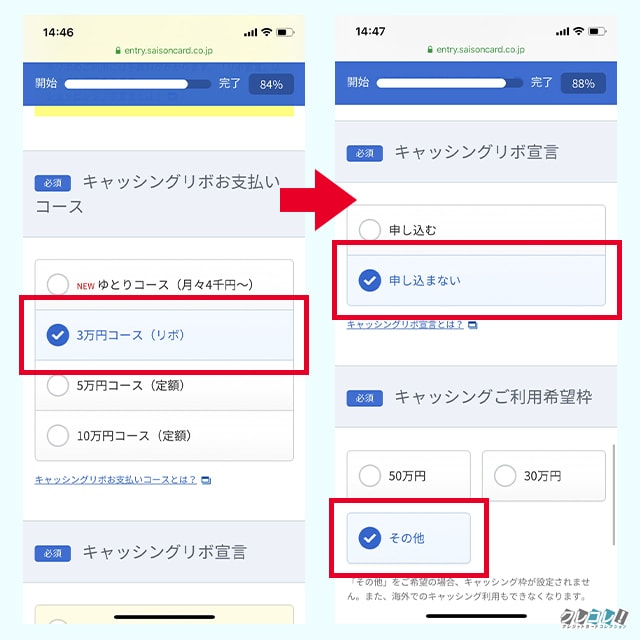Image resolution: width=640 pixels, height=640 pixels.
Task: Choose 30万円 cashing limit option
Action: coord(544,476)
